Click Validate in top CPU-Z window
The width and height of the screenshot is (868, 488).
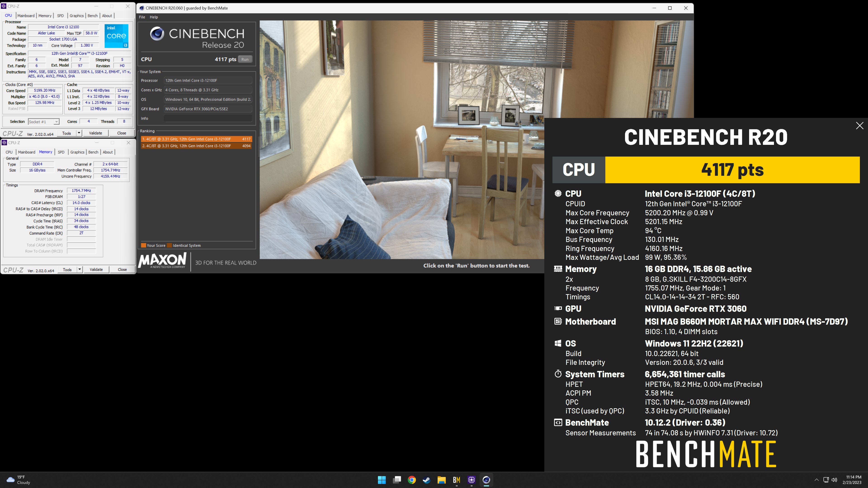[95, 133]
